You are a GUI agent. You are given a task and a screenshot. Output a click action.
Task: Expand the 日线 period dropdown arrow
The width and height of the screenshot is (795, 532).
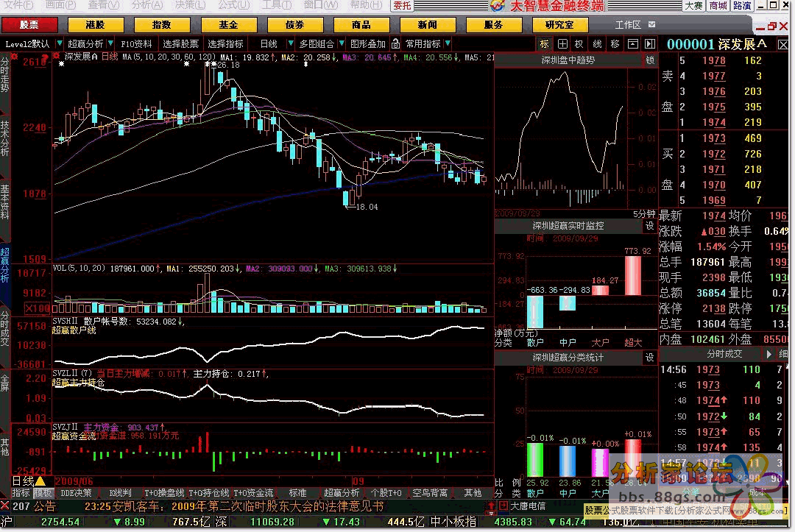(x=291, y=43)
